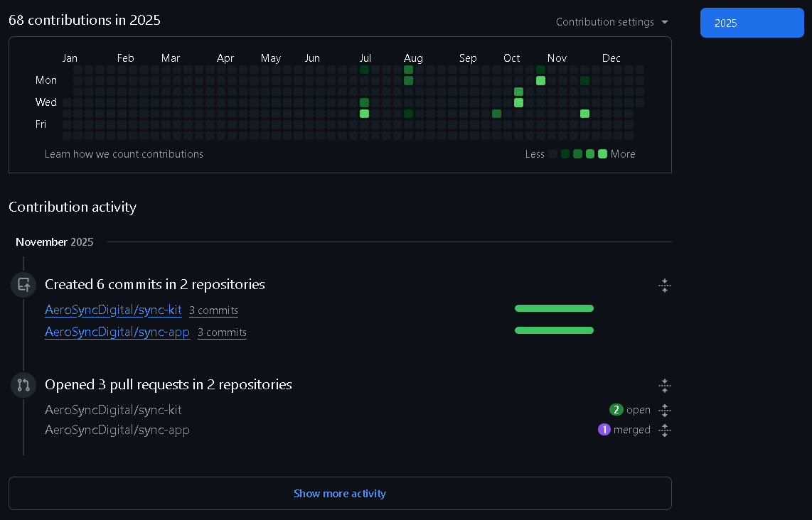Click the drag handle next to the pull requests section

(x=665, y=386)
